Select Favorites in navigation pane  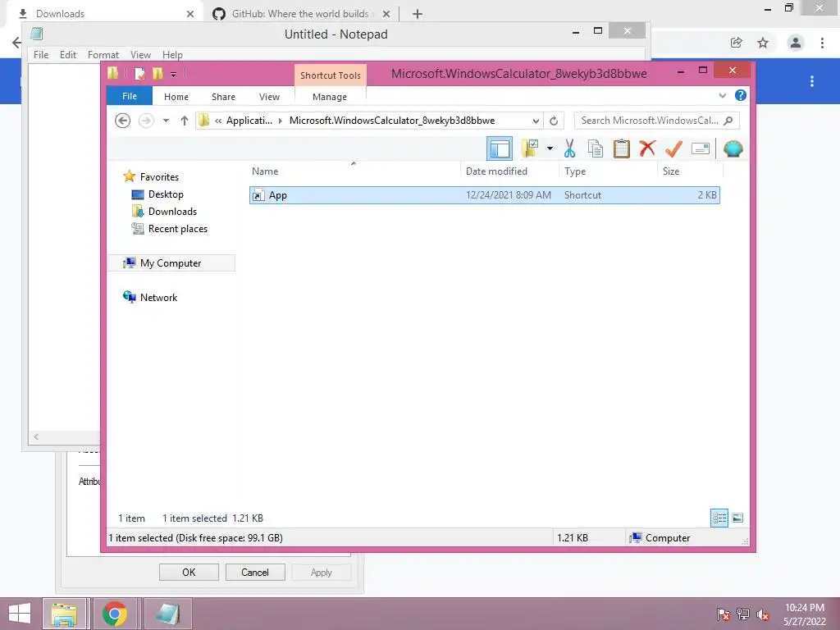coord(159,177)
